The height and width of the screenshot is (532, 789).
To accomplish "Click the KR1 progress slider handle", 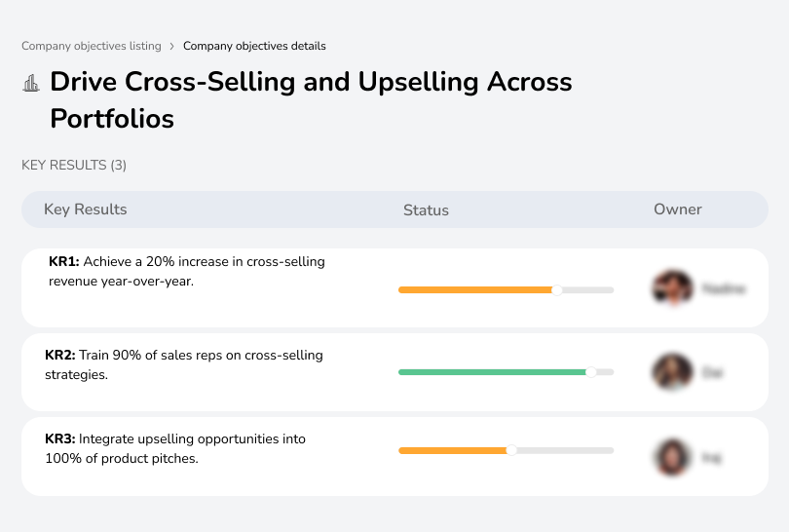I will 557,289.
